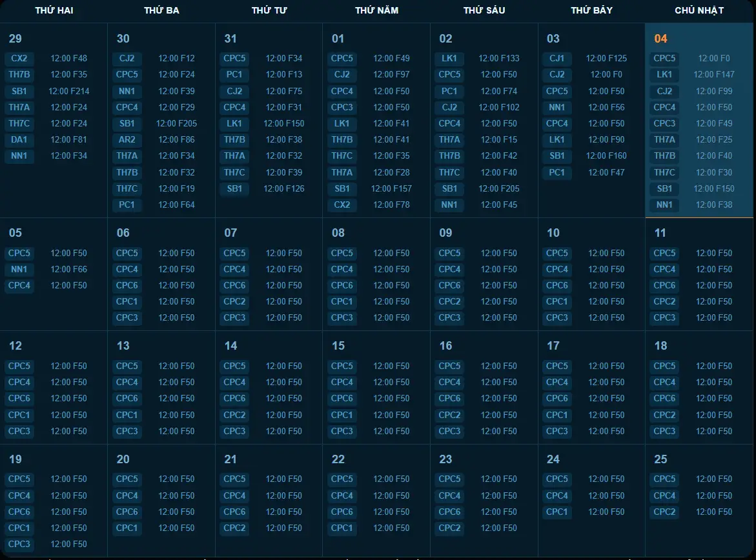
Task: Open the PC1 12:00 F47 entry
Action: (x=606, y=172)
